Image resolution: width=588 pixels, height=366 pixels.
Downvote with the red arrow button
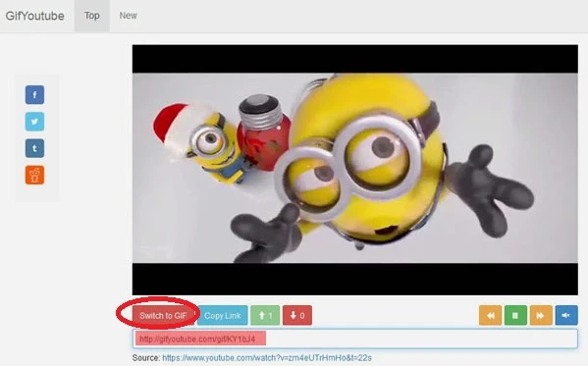(x=297, y=315)
